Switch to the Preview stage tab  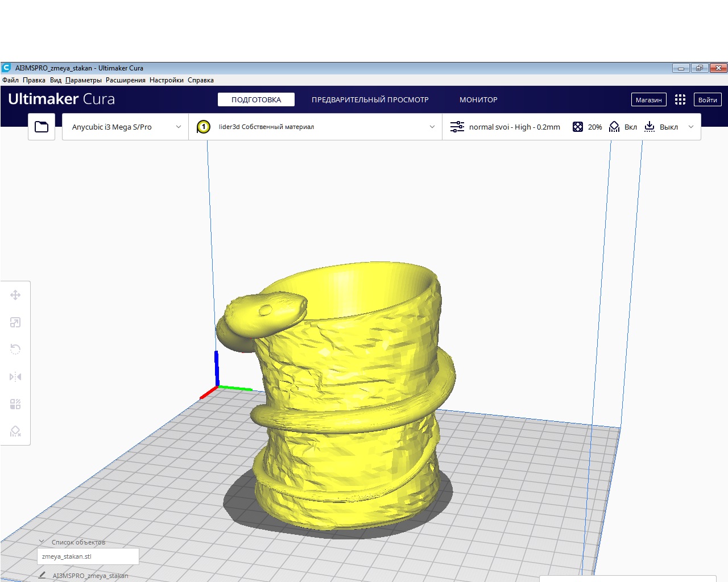pyautogui.click(x=370, y=99)
